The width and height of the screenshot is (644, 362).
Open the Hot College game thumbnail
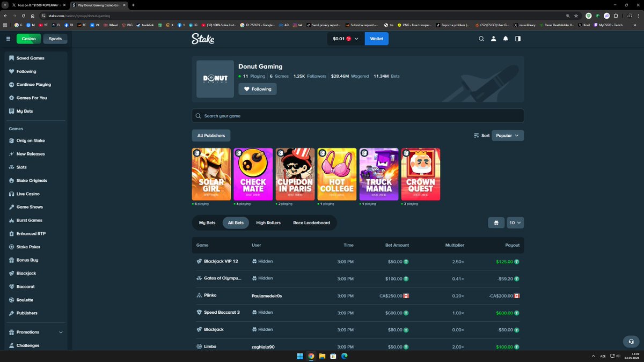pos(337,174)
